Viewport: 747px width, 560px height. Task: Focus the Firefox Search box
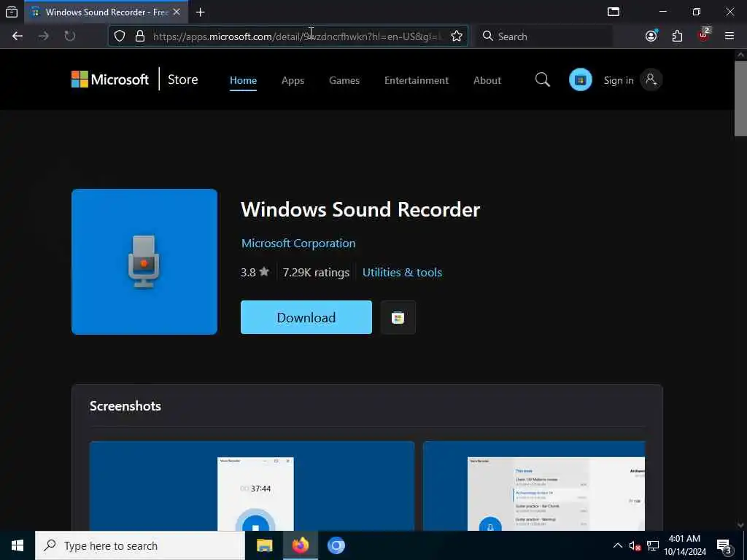point(545,36)
